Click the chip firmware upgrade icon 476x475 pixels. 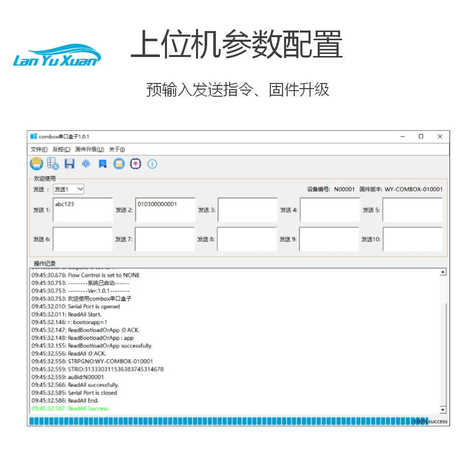point(135,164)
